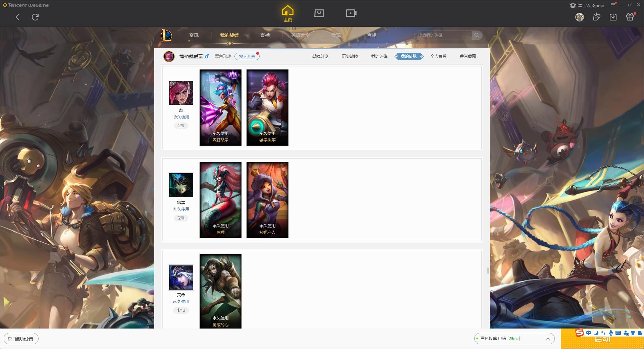Open the 战绩总览 sub-tab
The image size is (644, 349).
[x=320, y=56]
